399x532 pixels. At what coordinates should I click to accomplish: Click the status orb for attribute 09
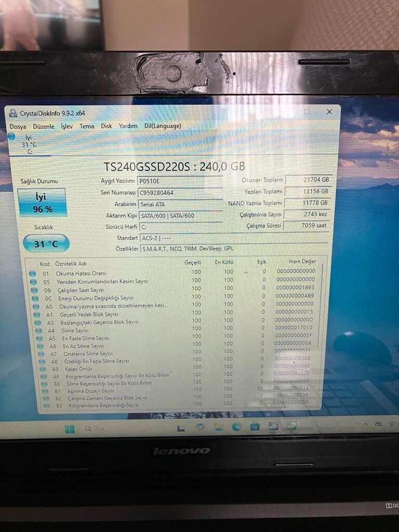[x=34, y=290]
